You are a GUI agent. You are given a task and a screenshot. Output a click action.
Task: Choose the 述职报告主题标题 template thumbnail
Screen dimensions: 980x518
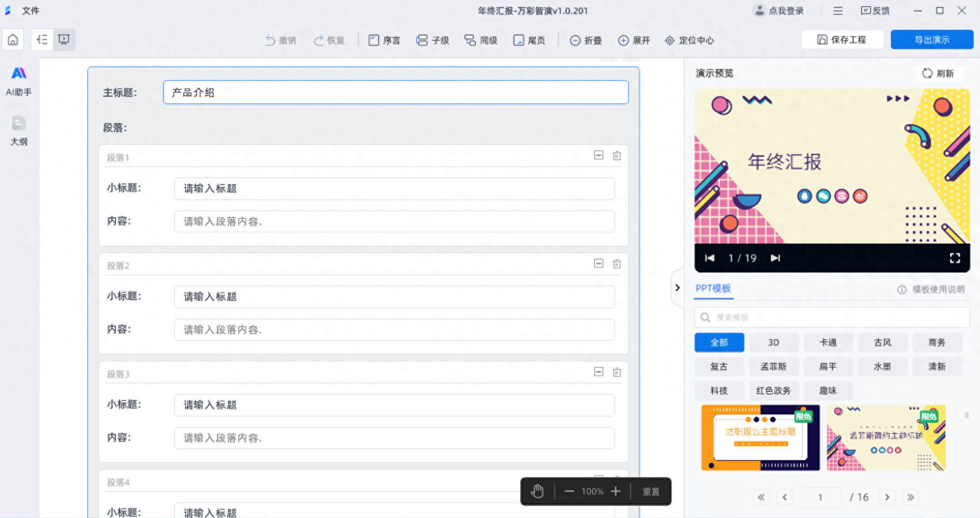tap(760, 437)
